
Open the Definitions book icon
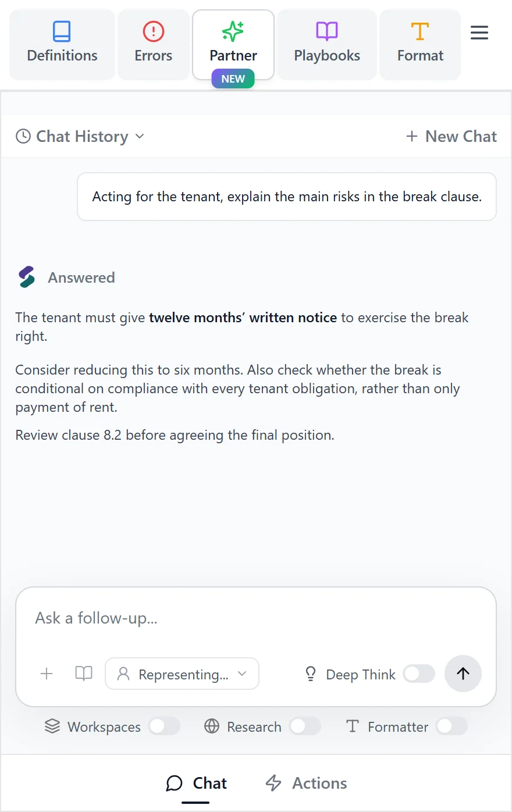click(x=62, y=31)
